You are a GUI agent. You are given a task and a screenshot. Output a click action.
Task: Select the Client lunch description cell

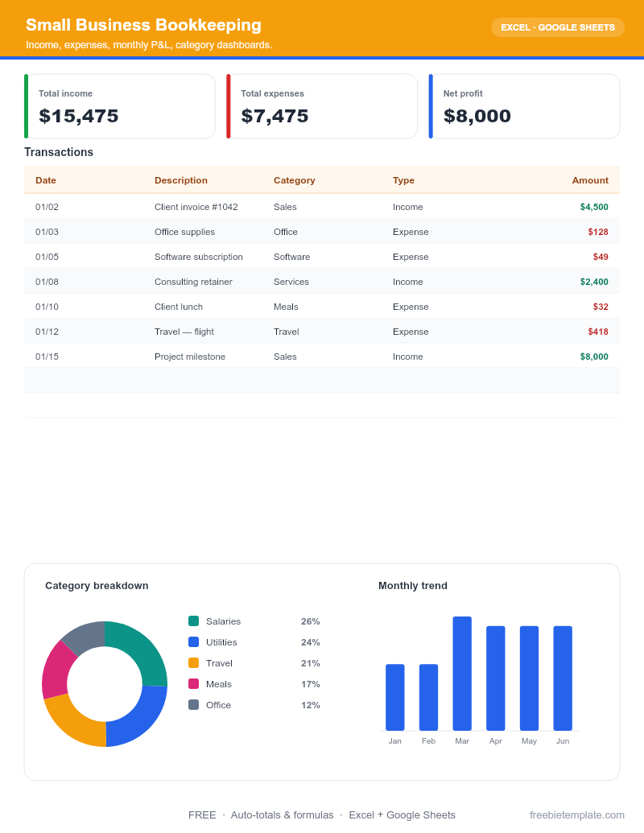tap(178, 307)
